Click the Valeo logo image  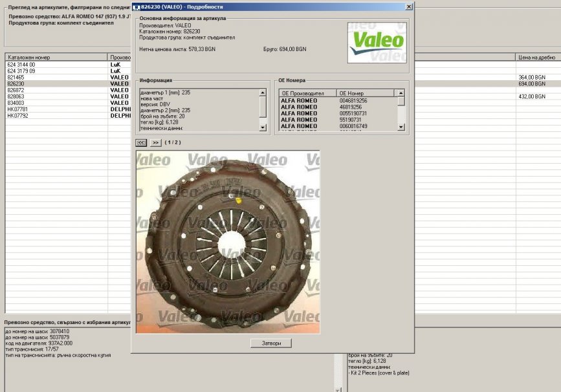tap(378, 43)
